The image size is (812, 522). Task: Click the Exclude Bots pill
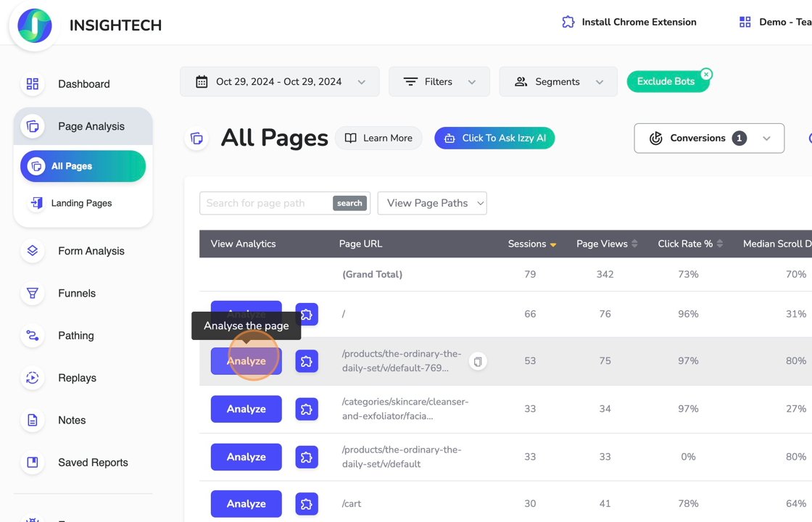pyautogui.click(x=666, y=82)
